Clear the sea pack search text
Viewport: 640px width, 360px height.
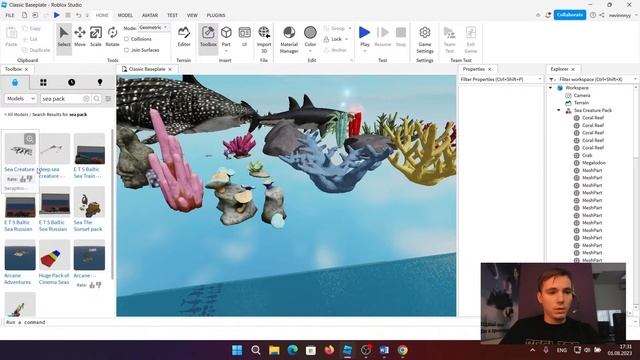pyautogui.click(x=86, y=98)
